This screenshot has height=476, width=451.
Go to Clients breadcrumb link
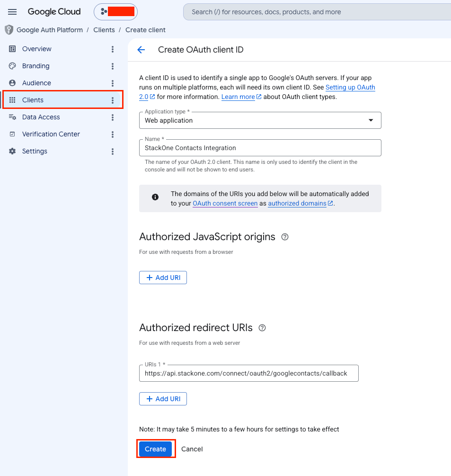[x=104, y=30]
